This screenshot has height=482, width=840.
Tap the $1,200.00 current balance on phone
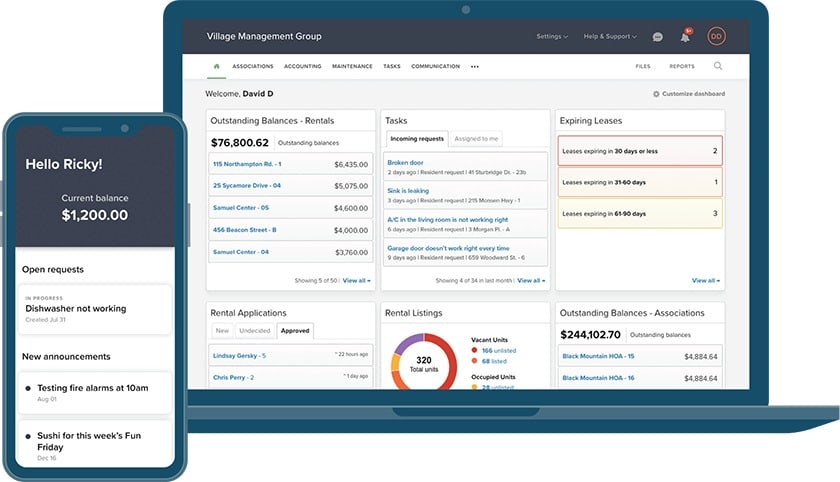[x=95, y=215]
